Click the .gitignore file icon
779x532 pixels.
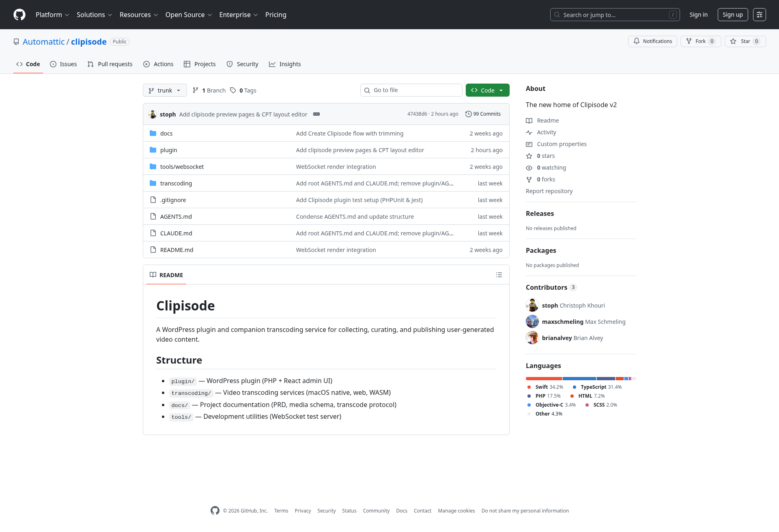[153, 200]
